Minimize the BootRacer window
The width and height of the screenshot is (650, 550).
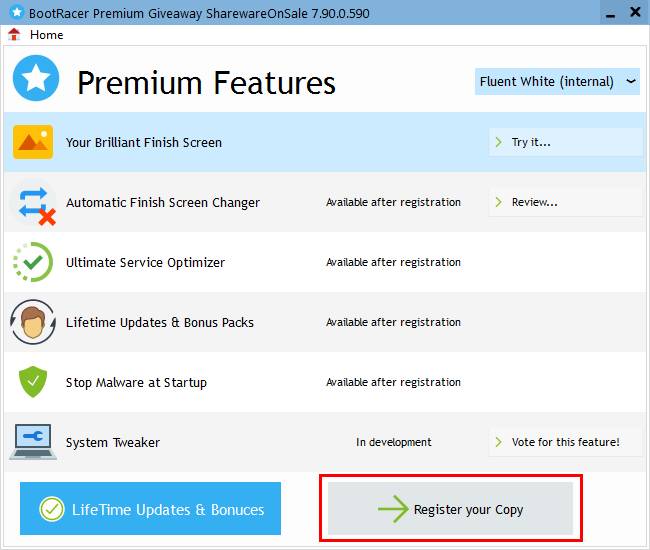[610, 13]
